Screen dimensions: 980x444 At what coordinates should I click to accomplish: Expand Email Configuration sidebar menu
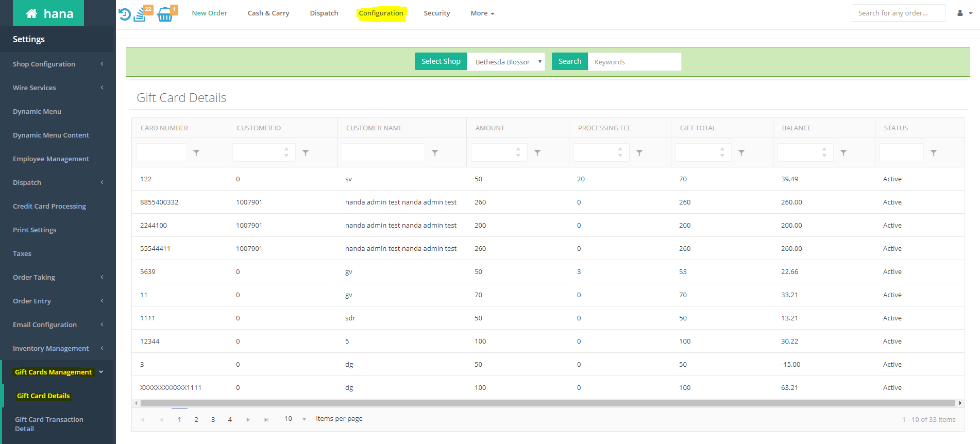(x=57, y=325)
